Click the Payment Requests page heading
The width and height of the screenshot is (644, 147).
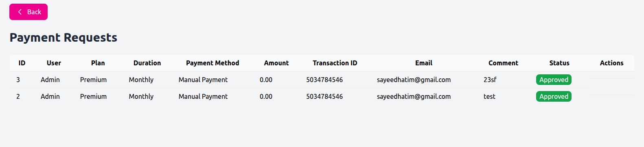click(64, 38)
